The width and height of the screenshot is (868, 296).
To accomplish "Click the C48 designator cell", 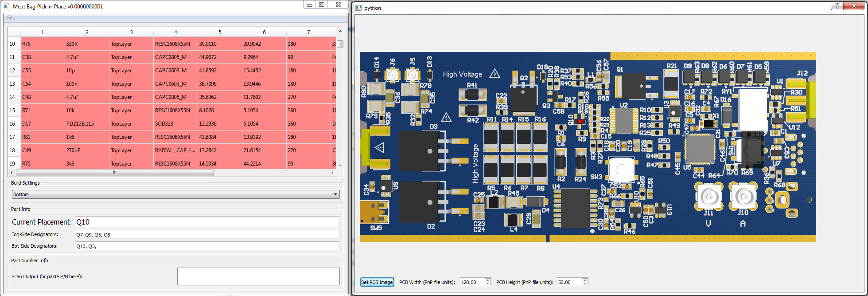I will [x=43, y=97].
